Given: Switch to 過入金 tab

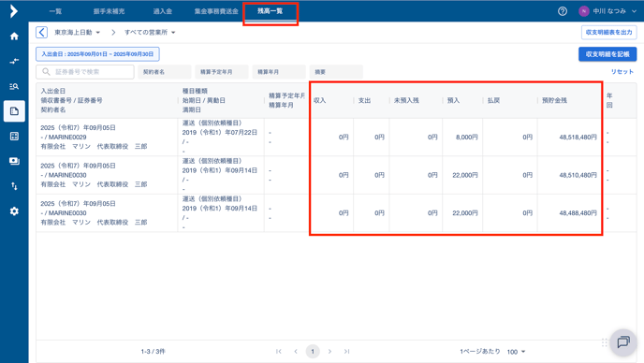Looking at the screenshot, I should tap(163, 11).
